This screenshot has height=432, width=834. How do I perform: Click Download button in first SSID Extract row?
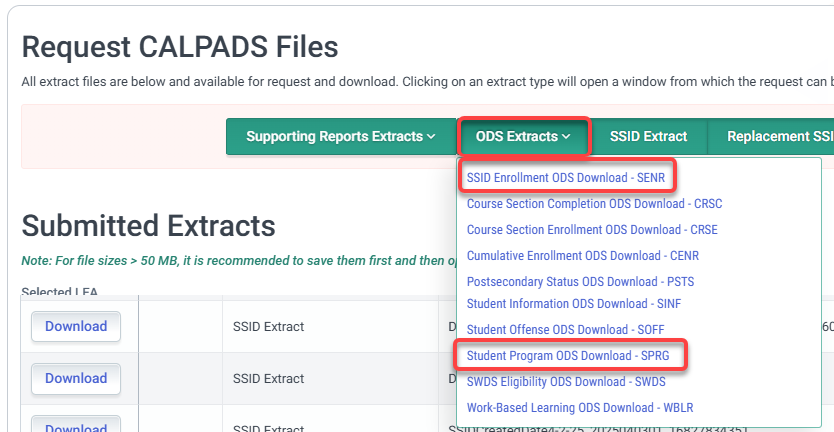[x=76, y=326]
